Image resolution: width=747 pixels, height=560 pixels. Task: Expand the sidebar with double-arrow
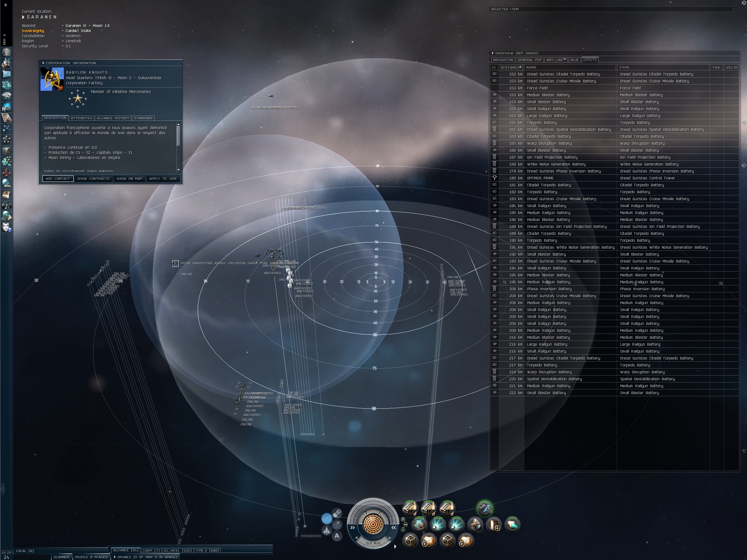click(x=5, y=5)
